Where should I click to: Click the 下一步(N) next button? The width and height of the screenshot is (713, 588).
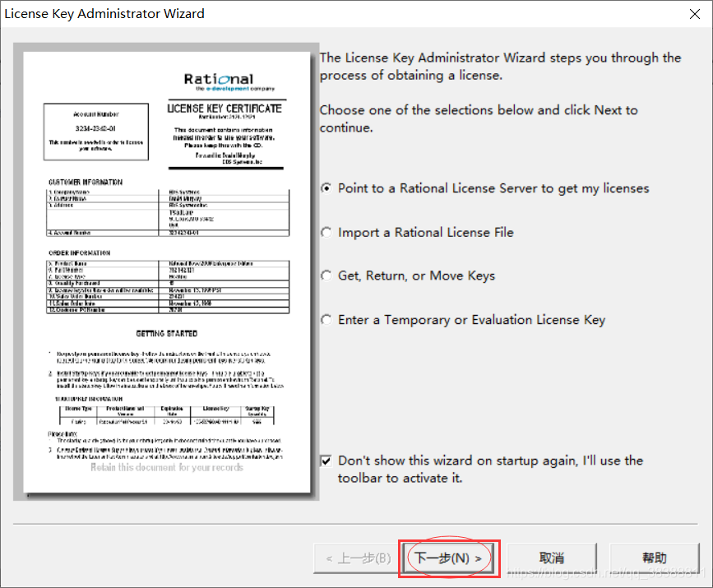coord(449,558)
